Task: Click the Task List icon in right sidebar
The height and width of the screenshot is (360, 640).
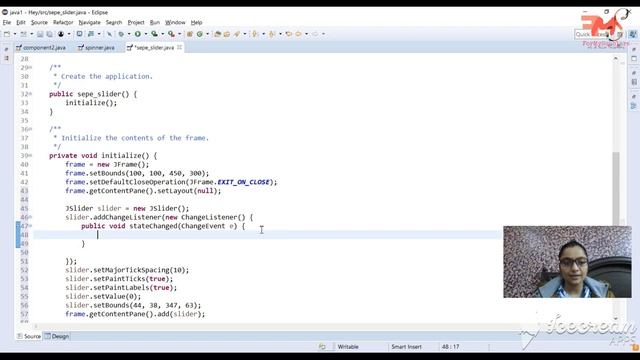Action: coord(633,82)
